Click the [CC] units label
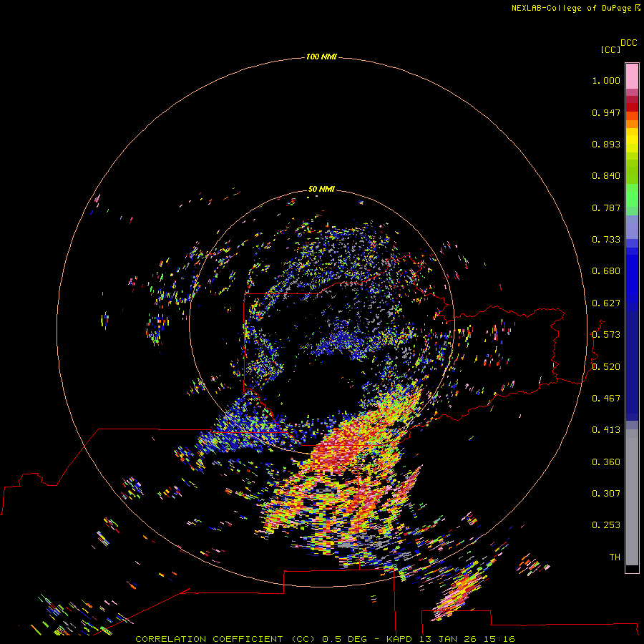 pos(610,50)
